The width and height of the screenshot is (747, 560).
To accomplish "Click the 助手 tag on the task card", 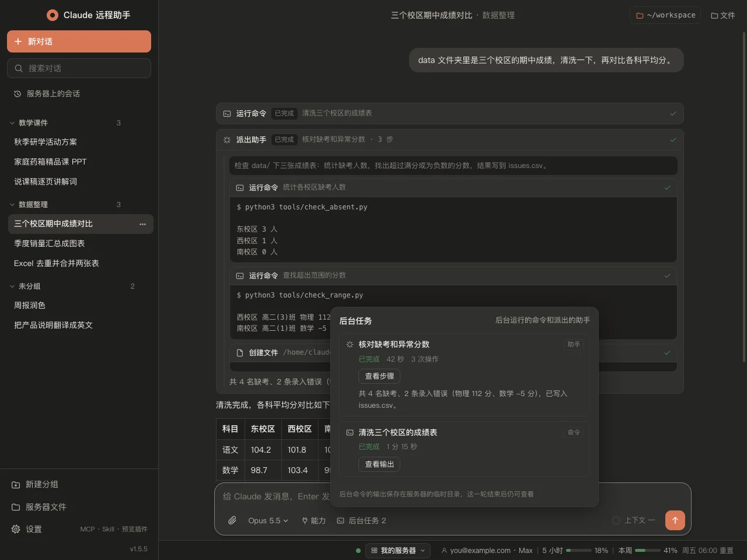I will coord(574,344).
